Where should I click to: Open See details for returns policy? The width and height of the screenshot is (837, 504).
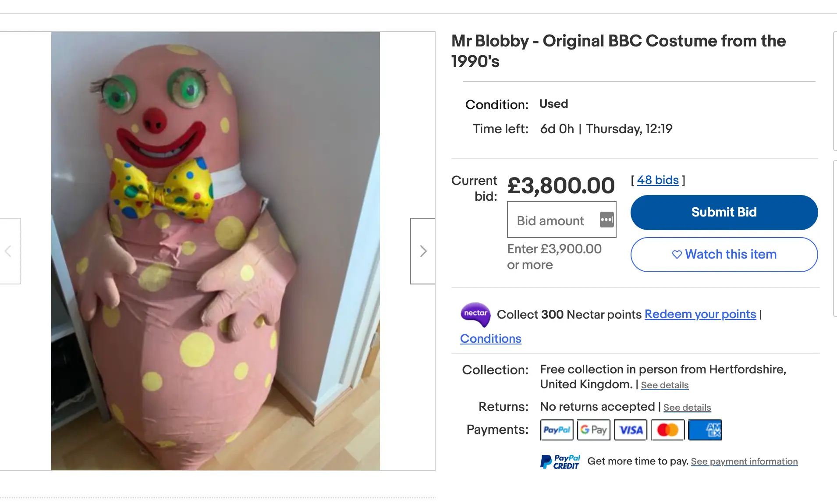687,407
